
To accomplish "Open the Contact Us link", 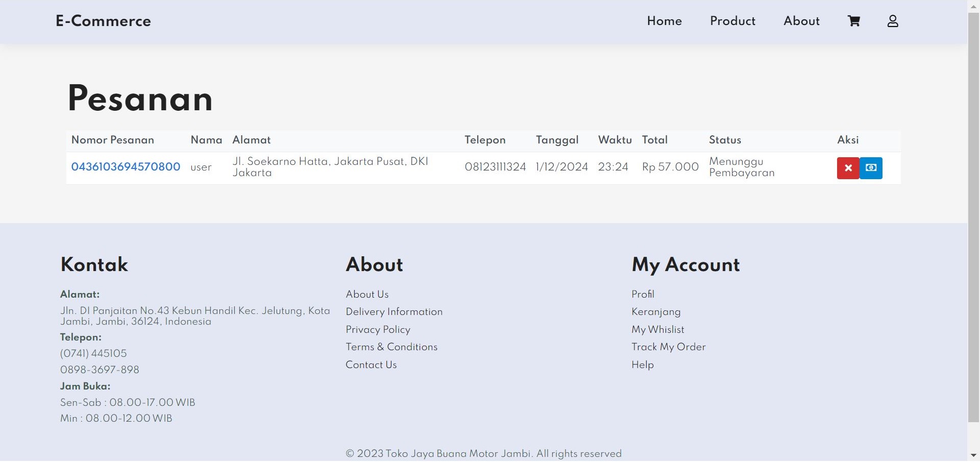I will pyautogui.click(x=371, y=365).
